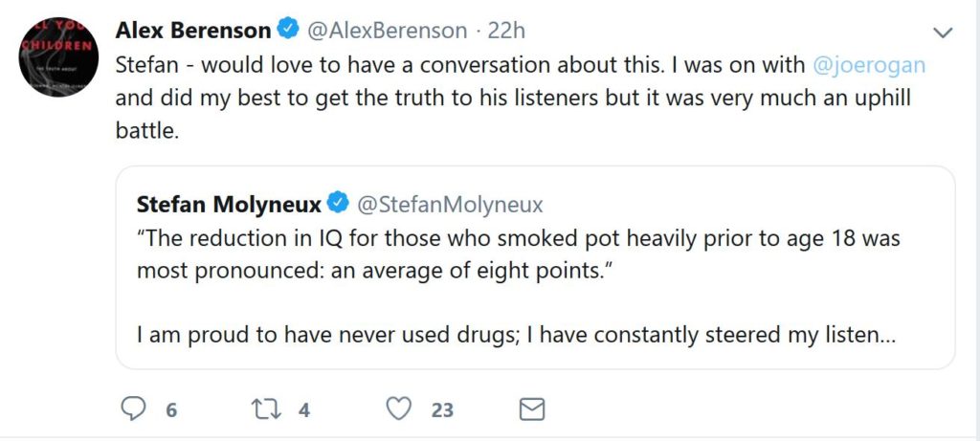The width and height of the screenshot is (980, 441).
Task: View the 4 retweets count
Action: pos(304,410)
